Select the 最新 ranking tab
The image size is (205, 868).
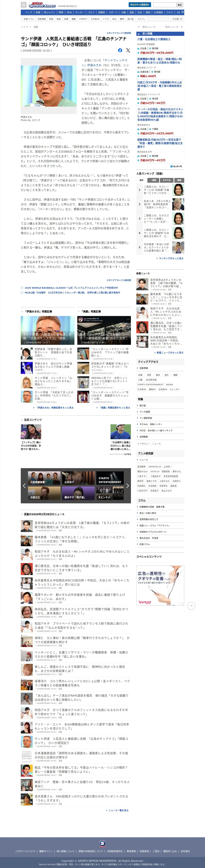coord(141,180)
